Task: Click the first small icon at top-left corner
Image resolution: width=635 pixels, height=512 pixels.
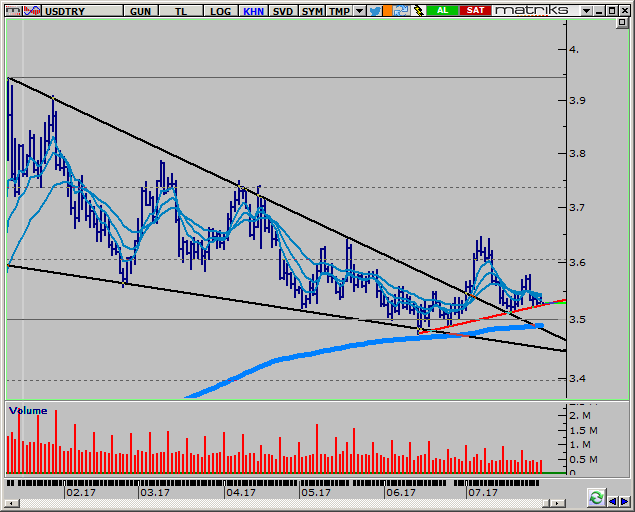Action: pyautogui.click(x=11, y=10)
